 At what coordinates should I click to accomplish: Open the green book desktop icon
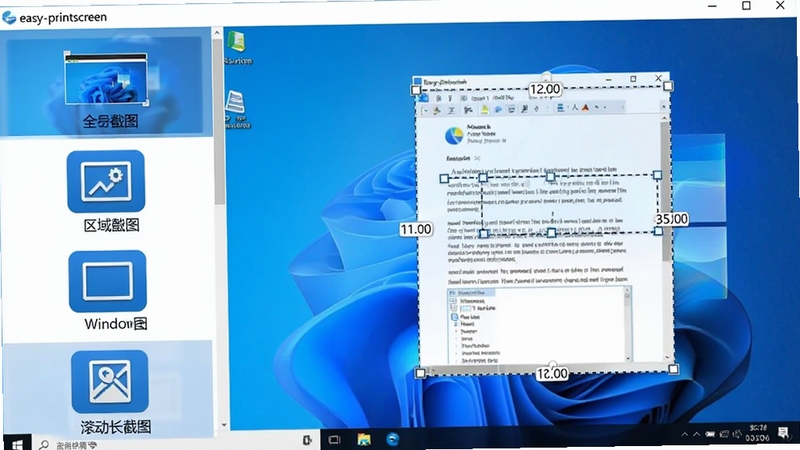(x=237, y=41)
